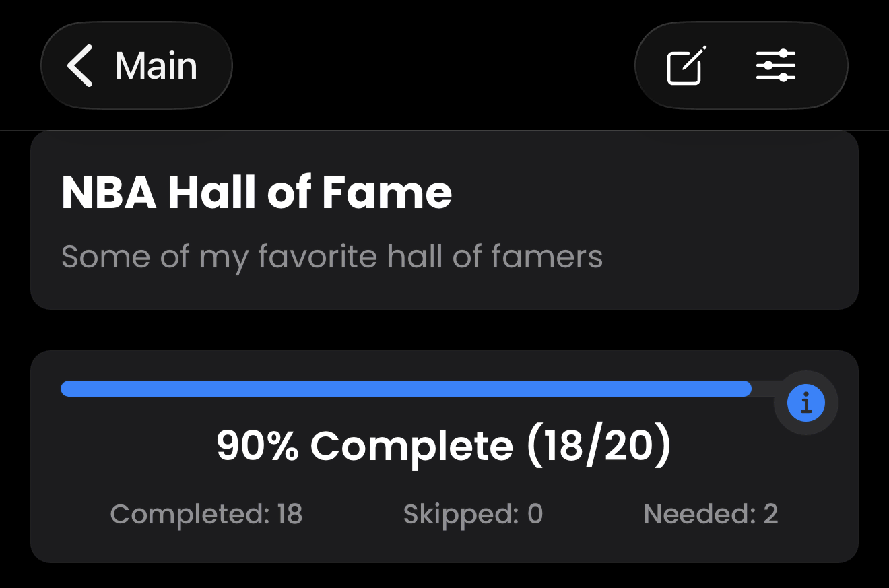Tap the (18/20) fraction count
Viewport: 889px width, 588px height.
point(598,446)
